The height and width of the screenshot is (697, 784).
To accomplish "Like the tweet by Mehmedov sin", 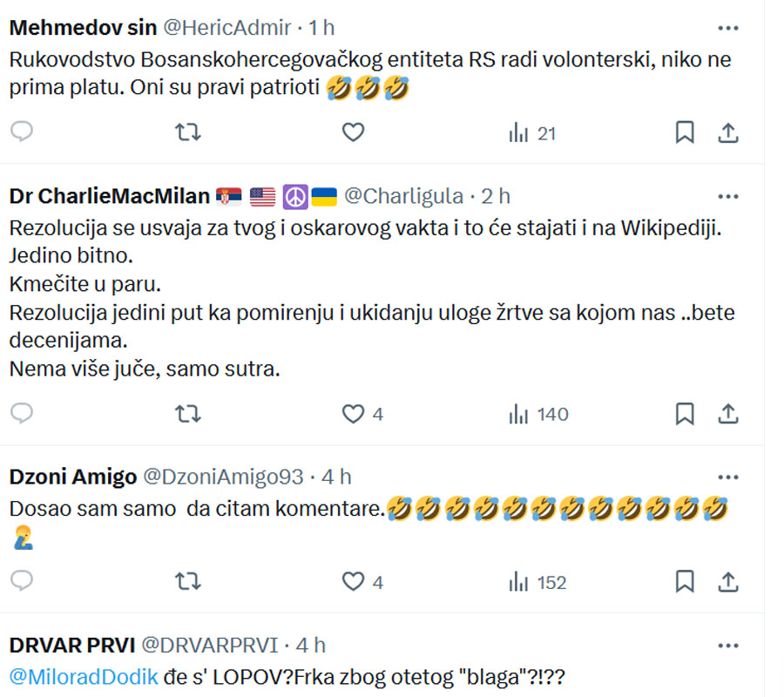I will coord(353,132).
